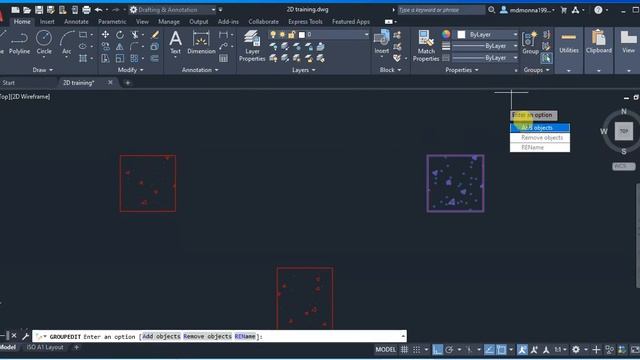Click the search keyword input field
640x360 pixels.
point(441,9)
